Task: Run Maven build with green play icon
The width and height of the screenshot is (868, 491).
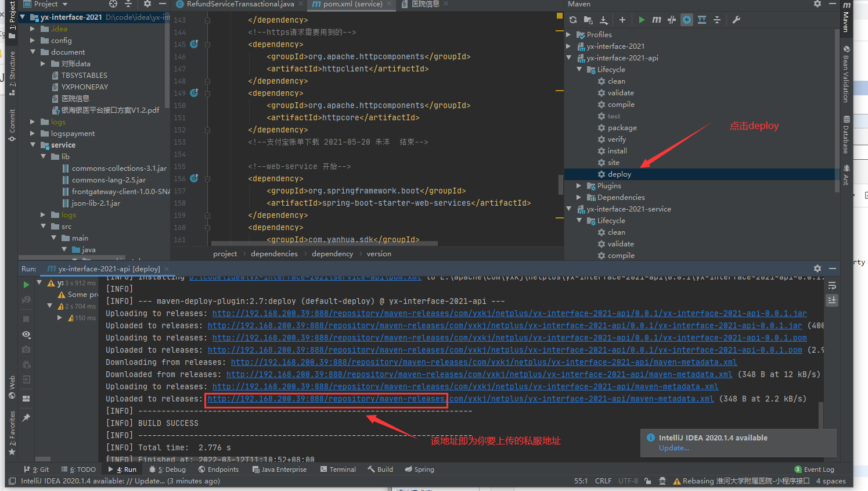Action: click(x=642, y=20)
